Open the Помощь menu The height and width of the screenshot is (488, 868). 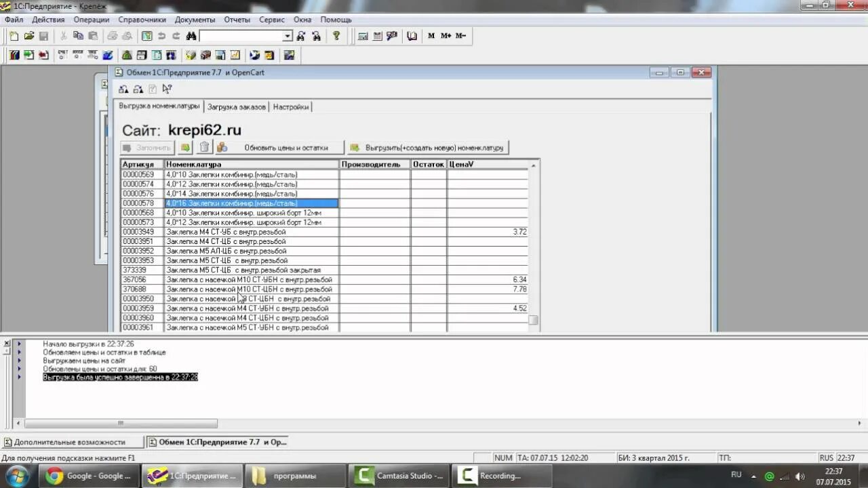336,20
